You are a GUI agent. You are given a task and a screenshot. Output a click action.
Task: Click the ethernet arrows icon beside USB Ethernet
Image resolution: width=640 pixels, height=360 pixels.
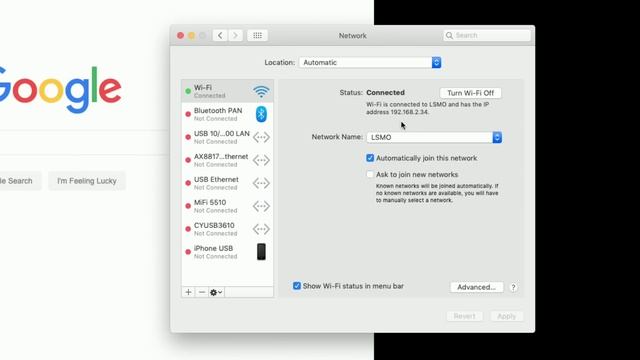pos(261,183)
